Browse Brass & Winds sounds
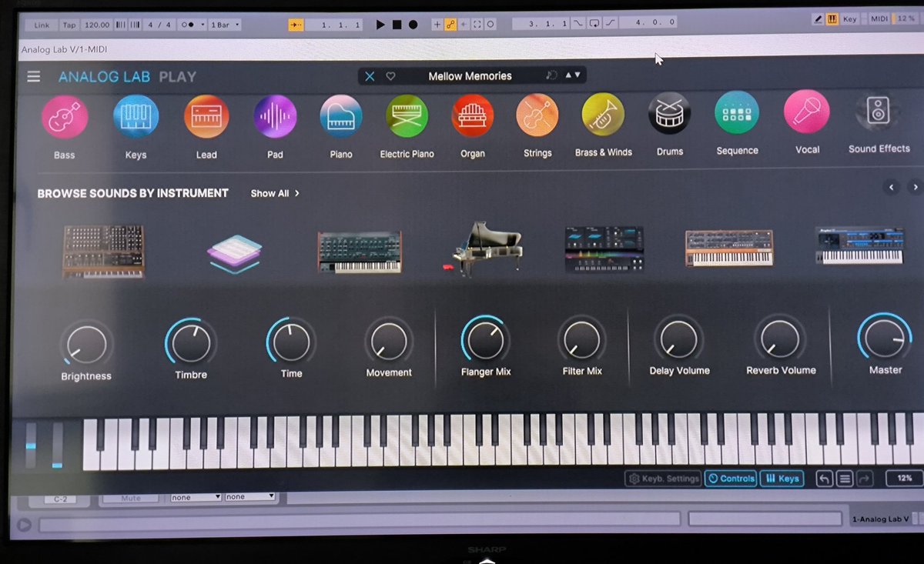Image resolution: width=924 pixels, height=564 pixels. (604, 115)
